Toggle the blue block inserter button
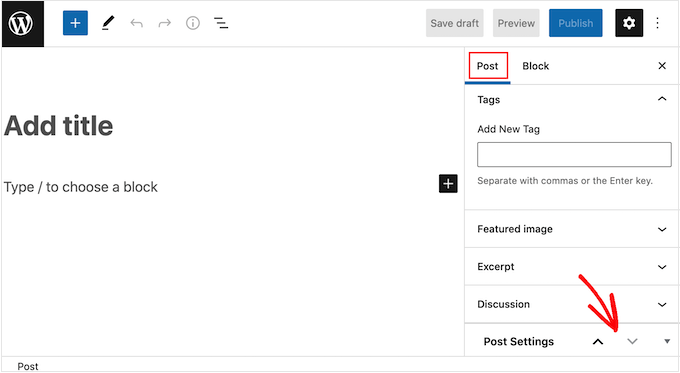 (75, 23)
